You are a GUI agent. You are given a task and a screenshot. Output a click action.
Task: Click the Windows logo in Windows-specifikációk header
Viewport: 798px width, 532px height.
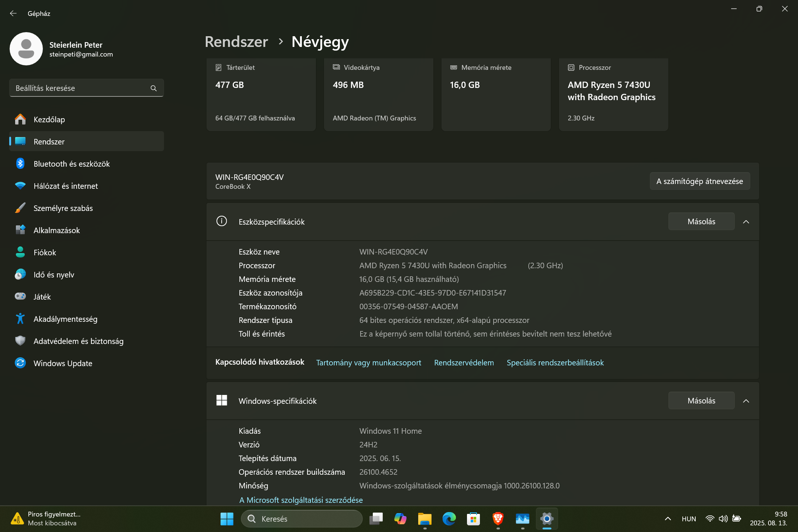coord(222,400)
